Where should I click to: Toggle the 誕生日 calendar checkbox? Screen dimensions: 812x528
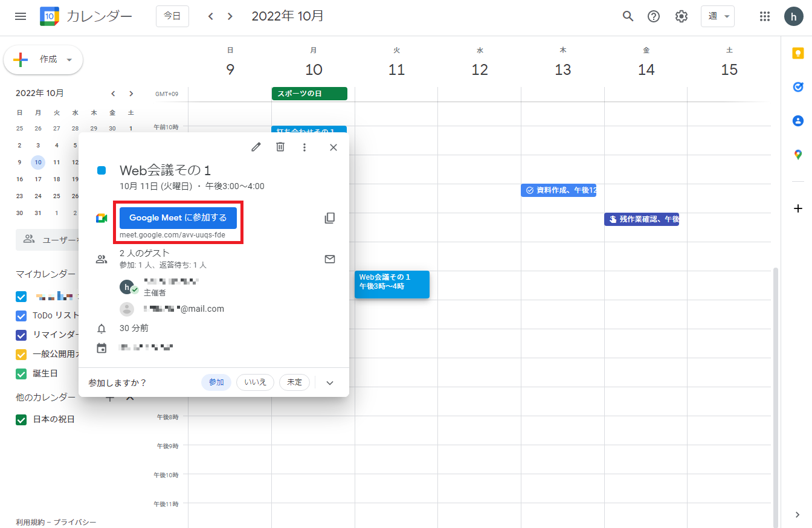point(21,373)
